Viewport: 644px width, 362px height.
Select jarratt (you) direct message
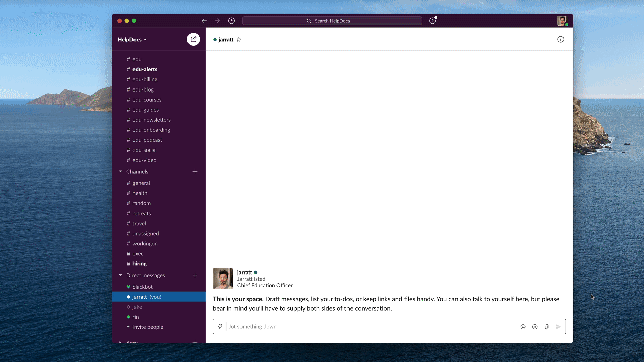click(x=159, y=296)
